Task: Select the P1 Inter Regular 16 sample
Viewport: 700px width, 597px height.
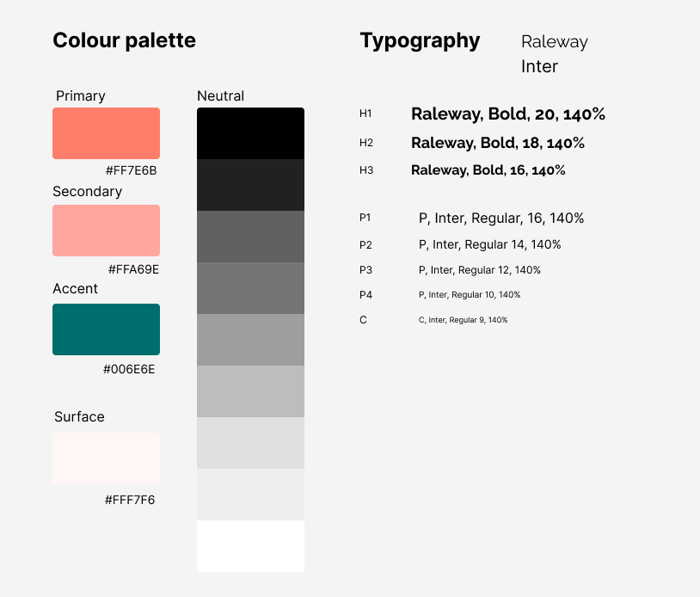Action: pos(500,218)
